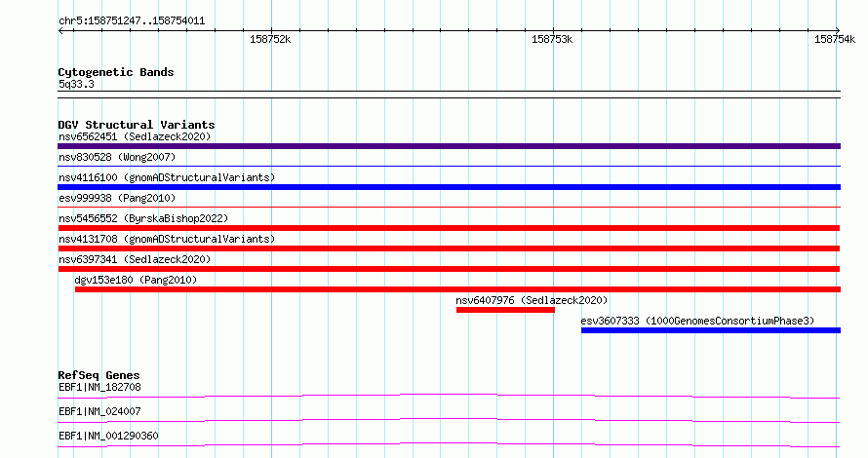Click the EBF1|NM_024007 gene label
868x458 pixels.
click(x=99, y=411)
